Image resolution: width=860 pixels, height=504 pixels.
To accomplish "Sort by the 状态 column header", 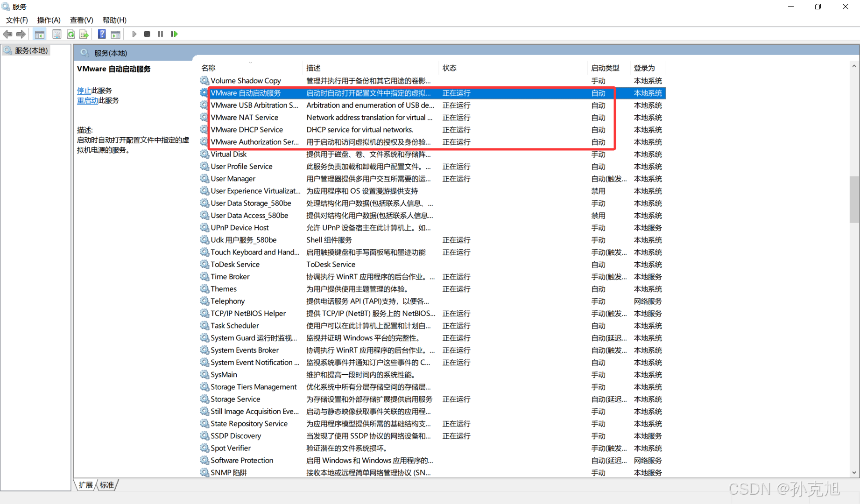I will pos(514,68).
